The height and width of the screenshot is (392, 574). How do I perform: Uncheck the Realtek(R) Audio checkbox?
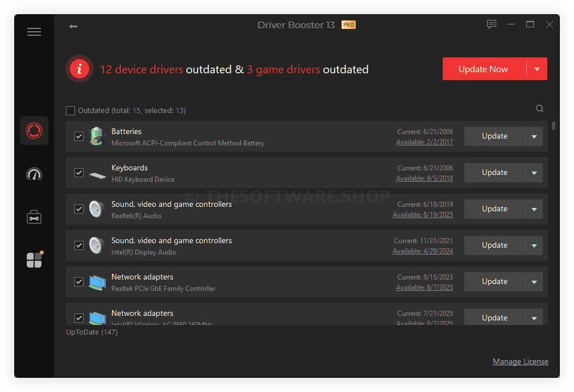coord(79,209)
